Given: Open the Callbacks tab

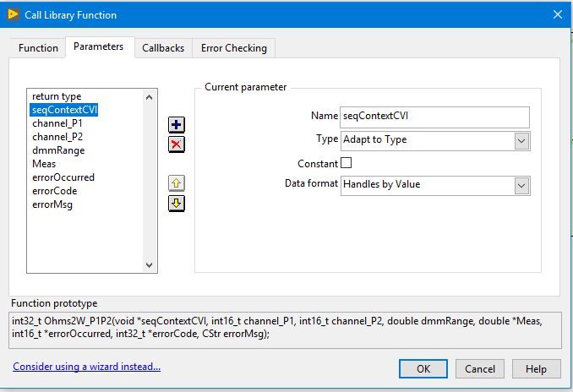Looking at the screenshot, I should (x=163, y=48).
